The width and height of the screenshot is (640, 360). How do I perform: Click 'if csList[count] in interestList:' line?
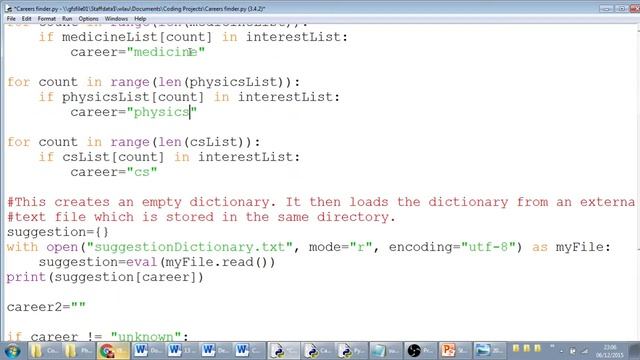coord(169,157)
